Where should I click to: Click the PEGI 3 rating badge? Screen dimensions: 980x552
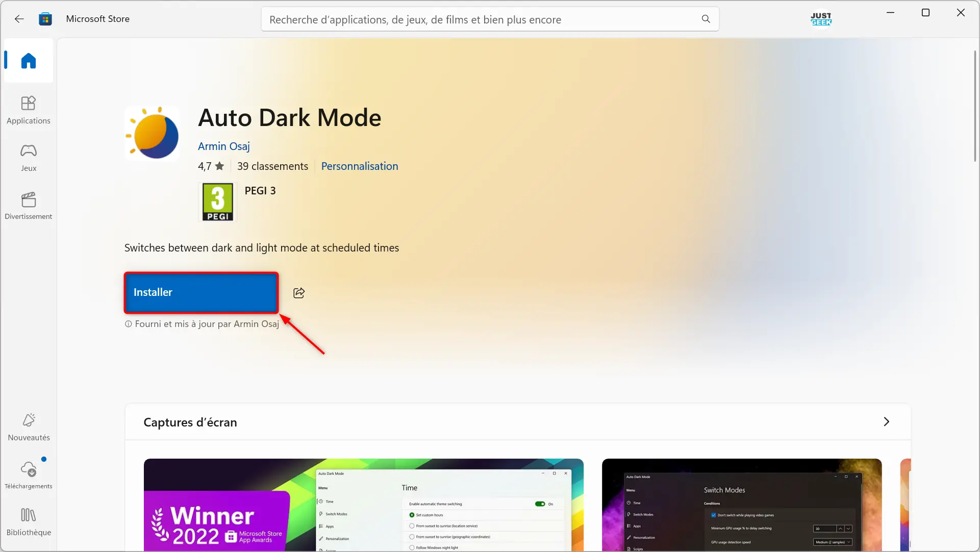[x=218, y=202]
